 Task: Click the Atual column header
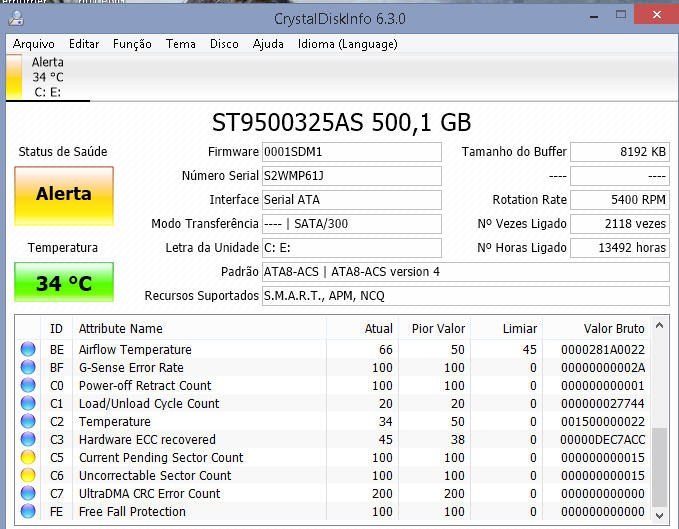[x=362, y=329]
